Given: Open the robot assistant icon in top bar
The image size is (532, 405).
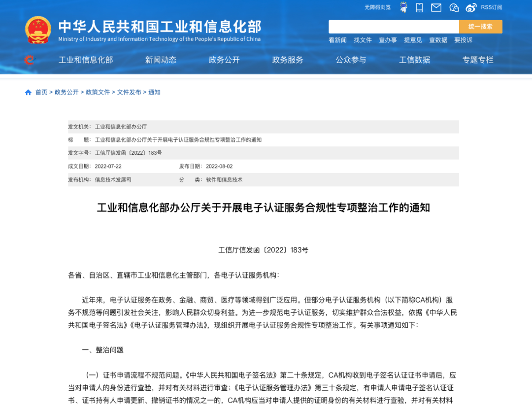Looking at the screenshot, I should coord(403,7).
